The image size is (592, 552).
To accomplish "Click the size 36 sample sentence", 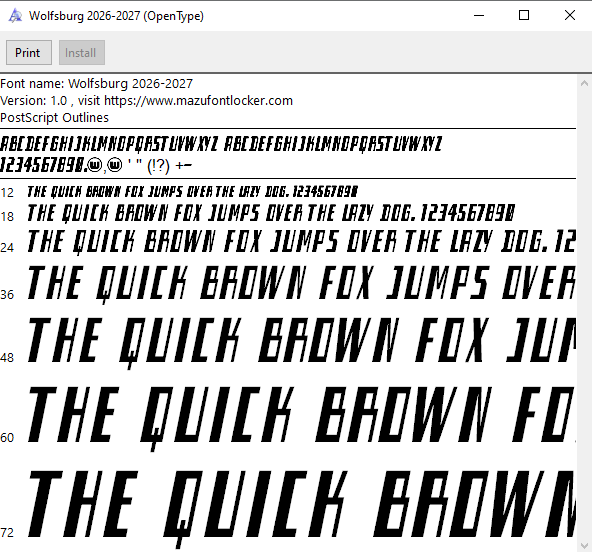I will (301, 284).
